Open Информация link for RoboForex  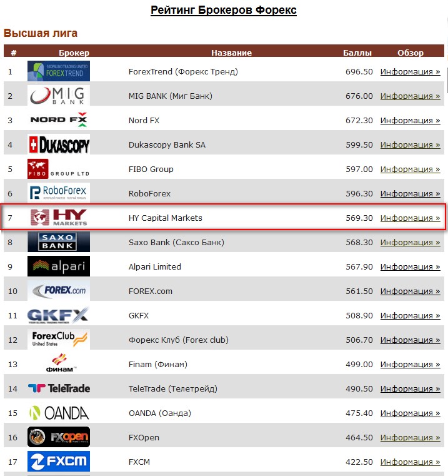[410, 193]
